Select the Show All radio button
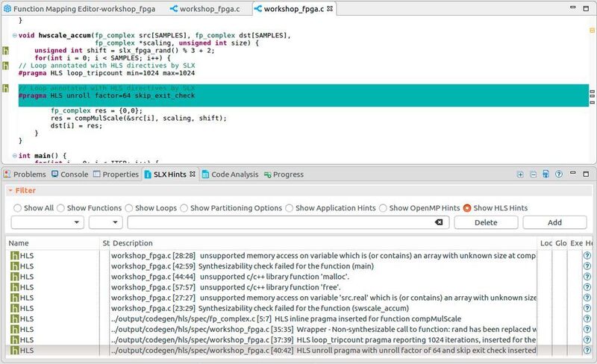 [17, 208]
